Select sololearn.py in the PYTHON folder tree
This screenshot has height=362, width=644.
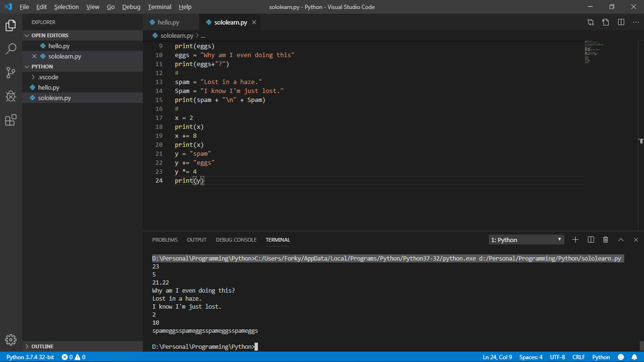coord(83,98)
